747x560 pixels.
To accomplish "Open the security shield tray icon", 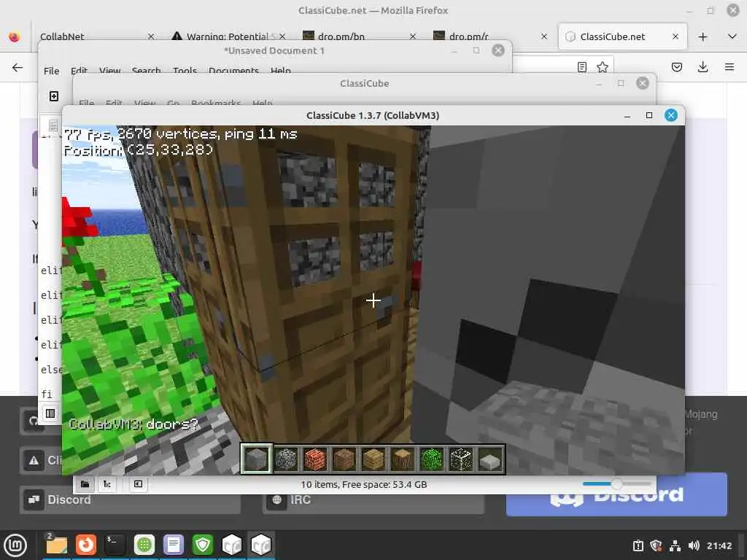I will click(656, 545).
